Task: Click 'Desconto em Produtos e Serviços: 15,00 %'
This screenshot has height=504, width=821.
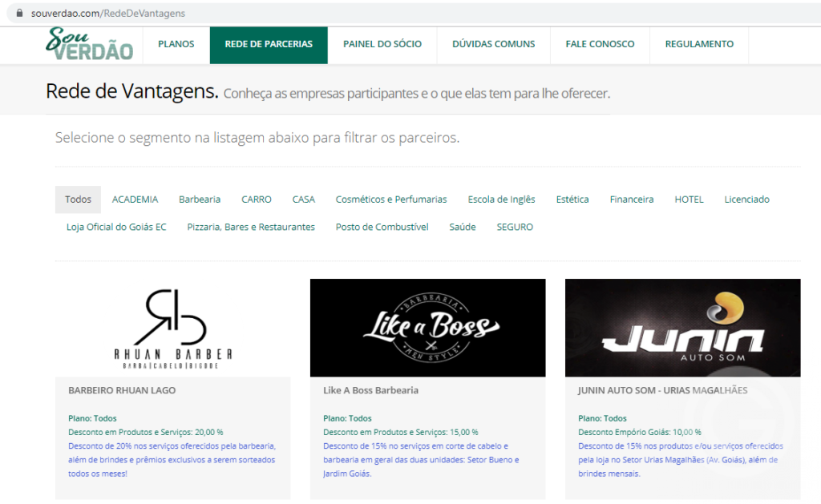Action: [401, 433]
